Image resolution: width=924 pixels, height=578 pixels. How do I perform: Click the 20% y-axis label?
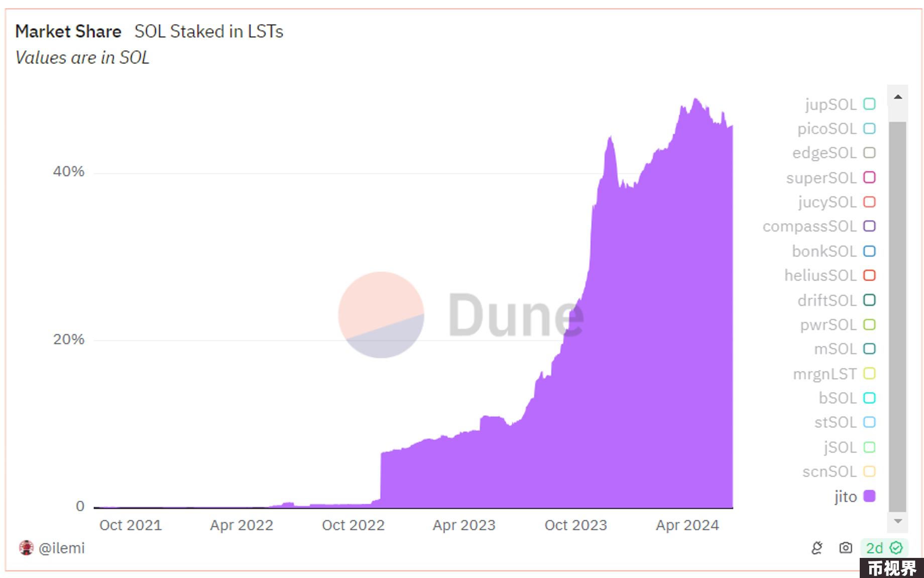69,339
